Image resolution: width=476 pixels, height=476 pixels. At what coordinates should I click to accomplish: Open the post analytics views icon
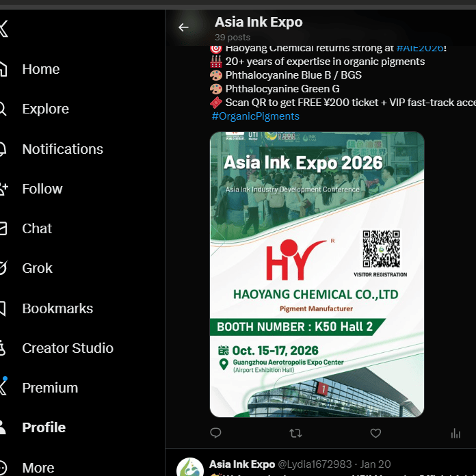pos(455,433)
